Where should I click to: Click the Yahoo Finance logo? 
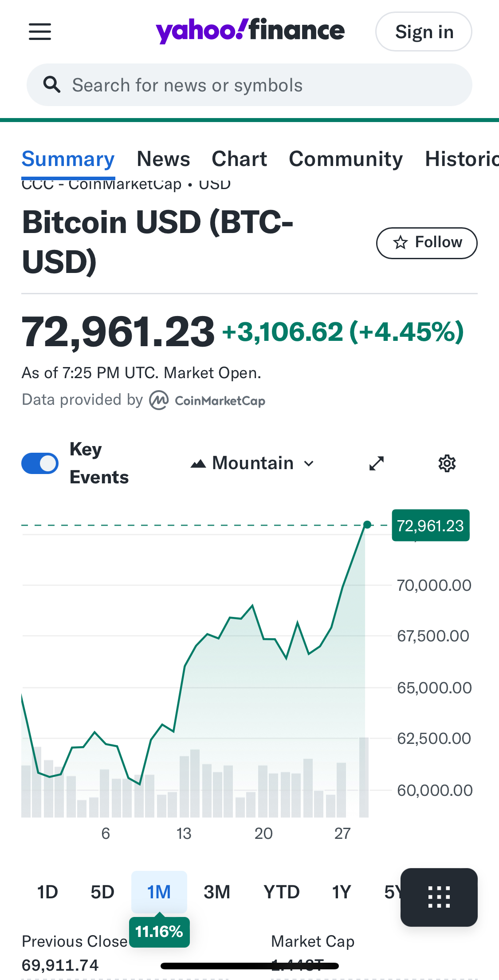[x=250, y=31]
